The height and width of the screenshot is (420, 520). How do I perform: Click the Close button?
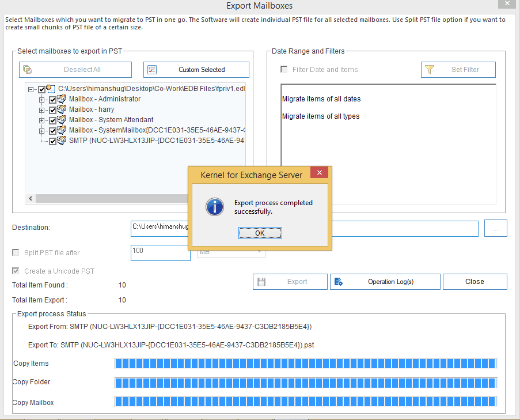(475, 282)
